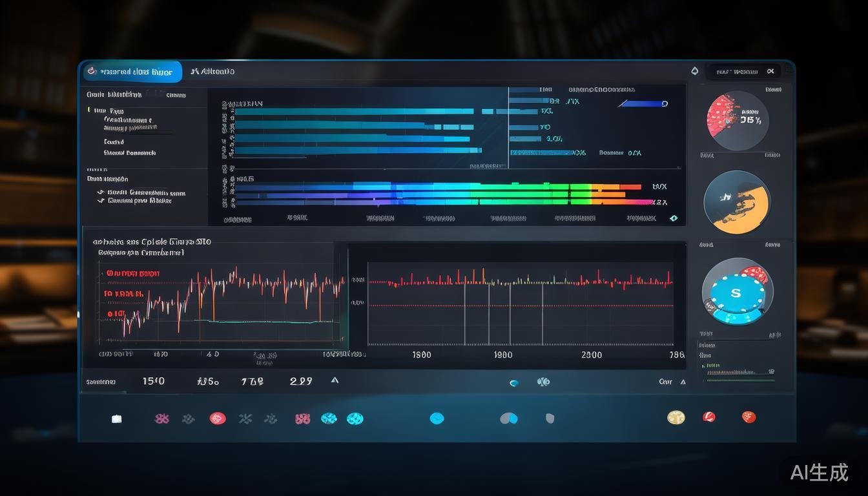Select the red round chip icon in bottom toolbar

pos(218,418)
